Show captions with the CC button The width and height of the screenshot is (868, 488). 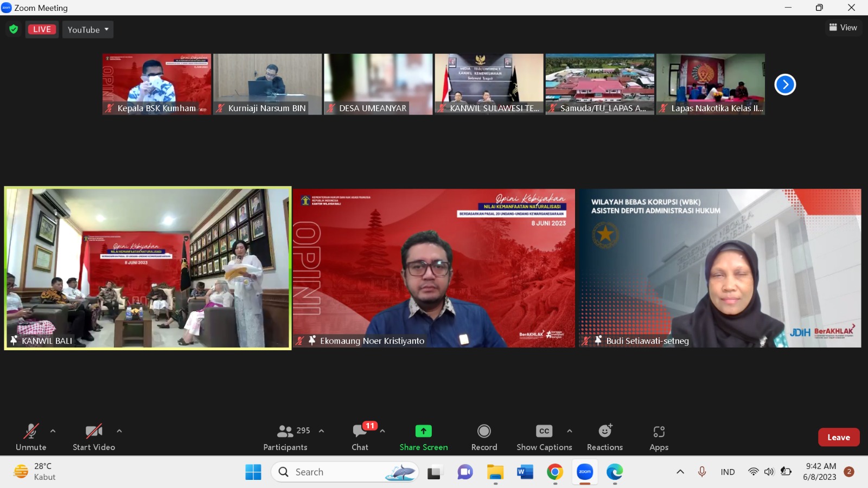tap(544, 437)
